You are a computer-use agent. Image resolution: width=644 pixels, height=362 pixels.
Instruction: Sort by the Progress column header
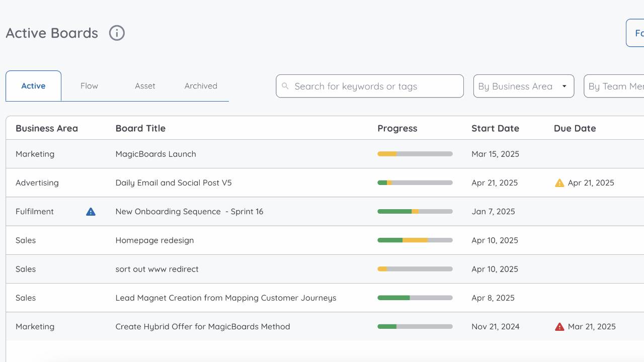(x=397, y=128)
